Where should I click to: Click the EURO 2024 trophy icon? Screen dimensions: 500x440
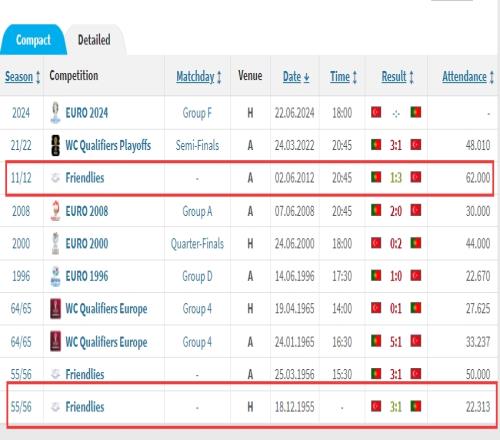coord(55,113)
